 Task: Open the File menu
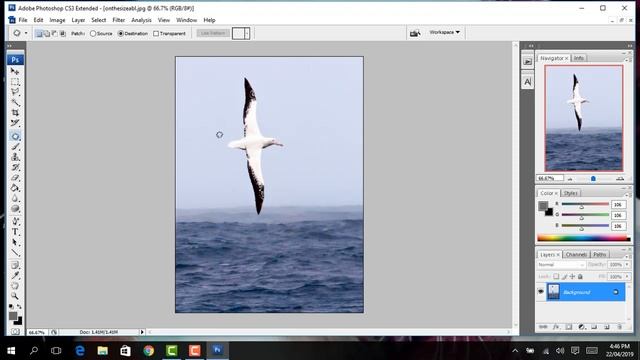[23, 20]
